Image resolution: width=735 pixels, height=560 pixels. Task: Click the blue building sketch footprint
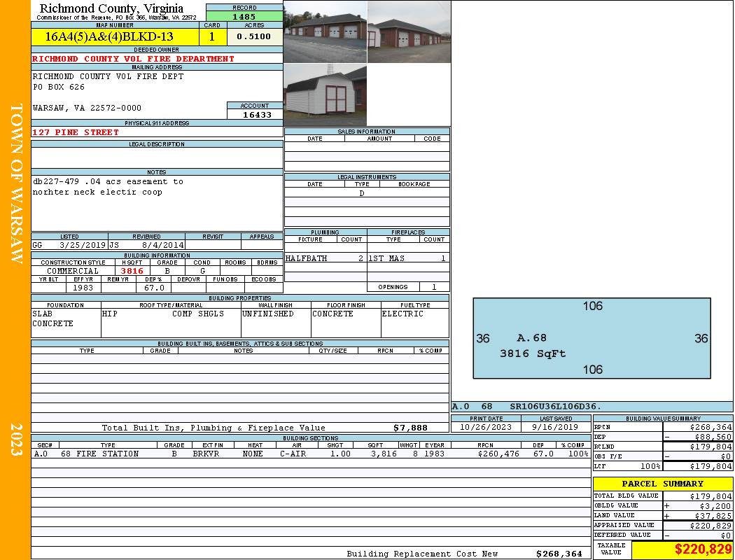click(x=592, y=338)
